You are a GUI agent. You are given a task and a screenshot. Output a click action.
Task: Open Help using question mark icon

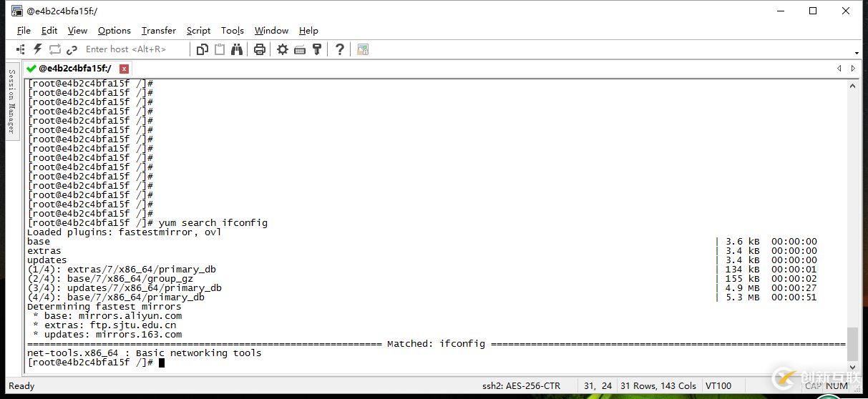coord(340,49)
